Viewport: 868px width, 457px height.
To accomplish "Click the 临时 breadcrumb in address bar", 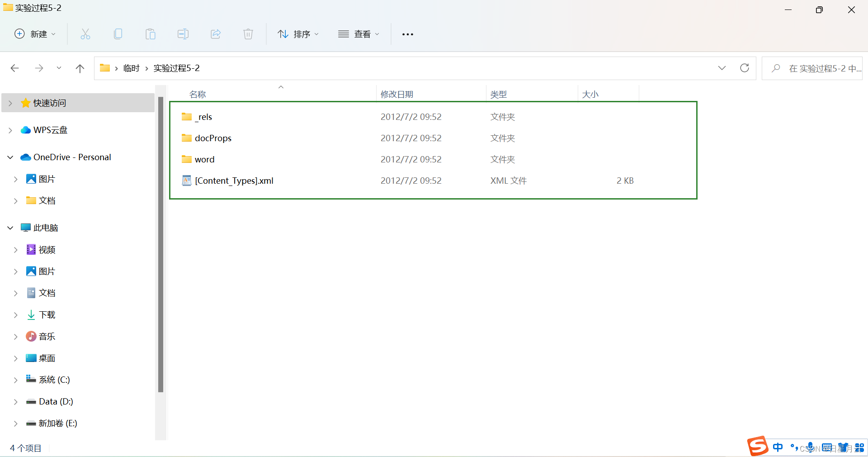I will coord(132,68).
